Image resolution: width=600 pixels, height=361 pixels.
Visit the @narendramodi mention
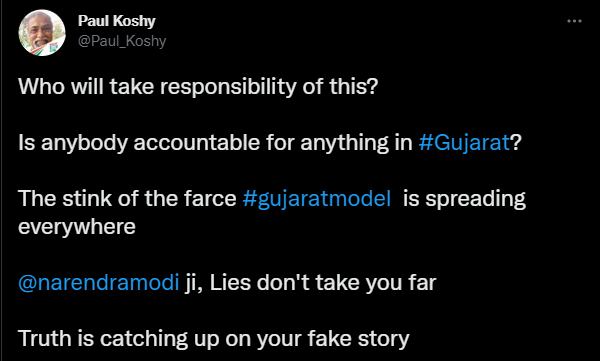[99, 283]
